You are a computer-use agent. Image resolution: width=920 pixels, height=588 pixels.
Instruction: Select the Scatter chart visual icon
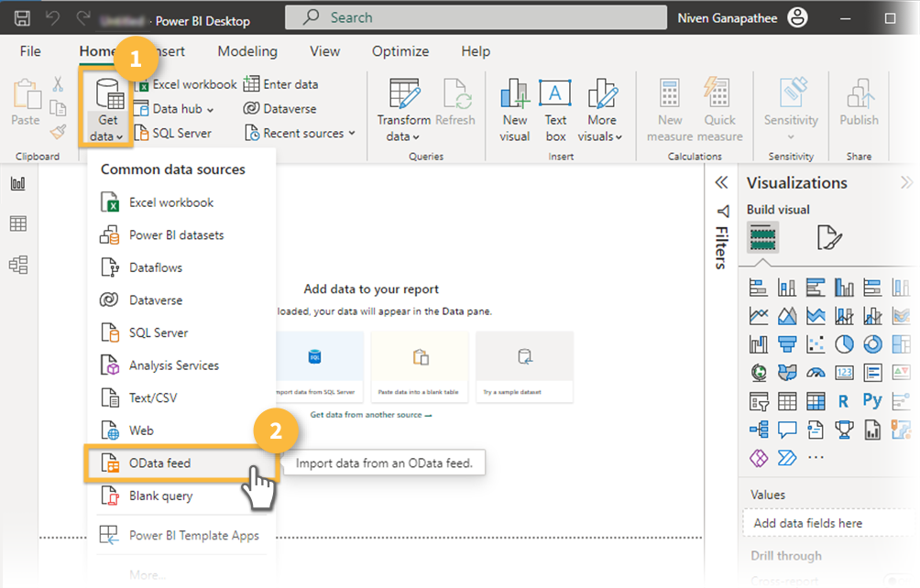point(816,344)
